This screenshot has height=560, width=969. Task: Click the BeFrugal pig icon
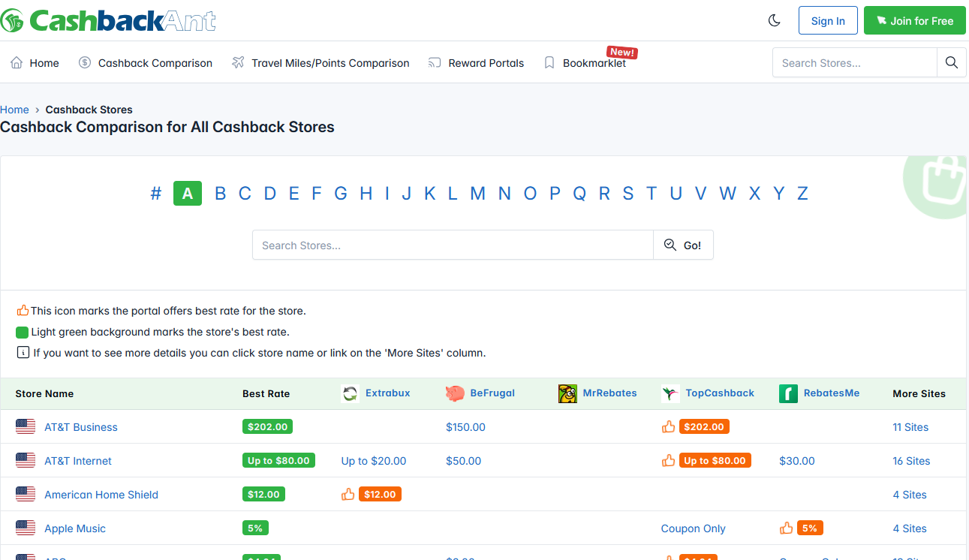click(x=455, y=393)
